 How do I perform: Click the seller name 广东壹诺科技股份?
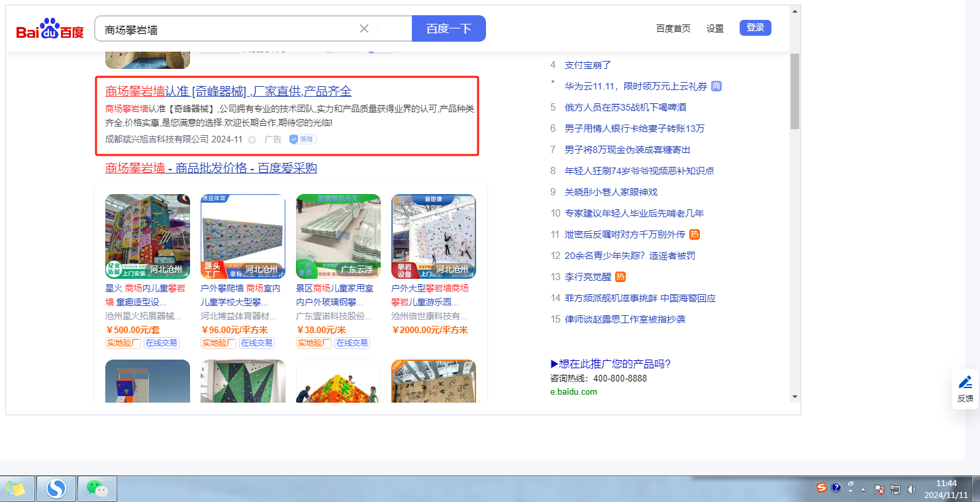[x=334, y=317]
